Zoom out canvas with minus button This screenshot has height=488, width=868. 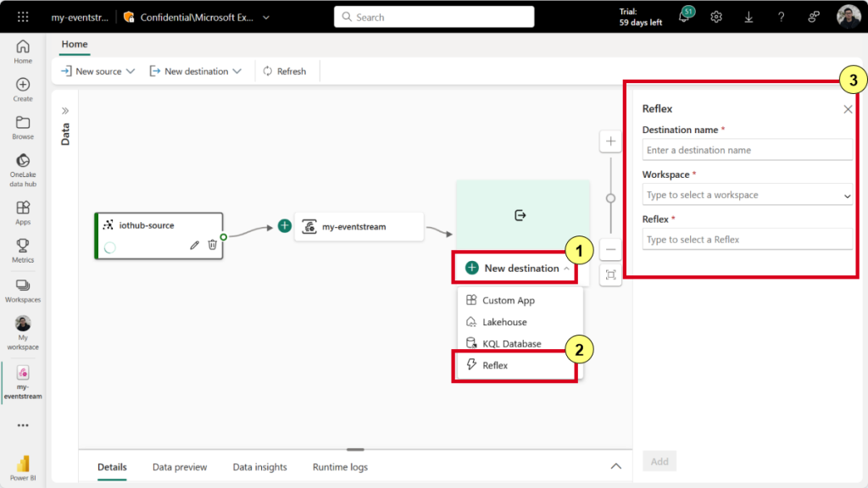point(610,250)
